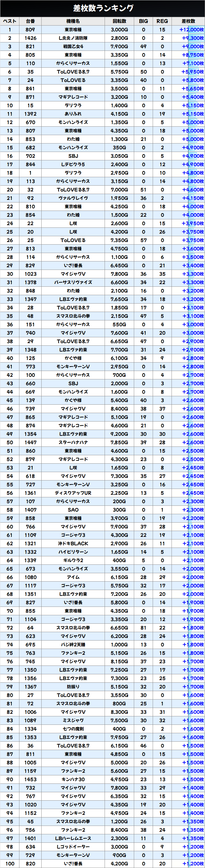205x868 pixels.
Task: Click machine number 1023
Action: point(30,274)
